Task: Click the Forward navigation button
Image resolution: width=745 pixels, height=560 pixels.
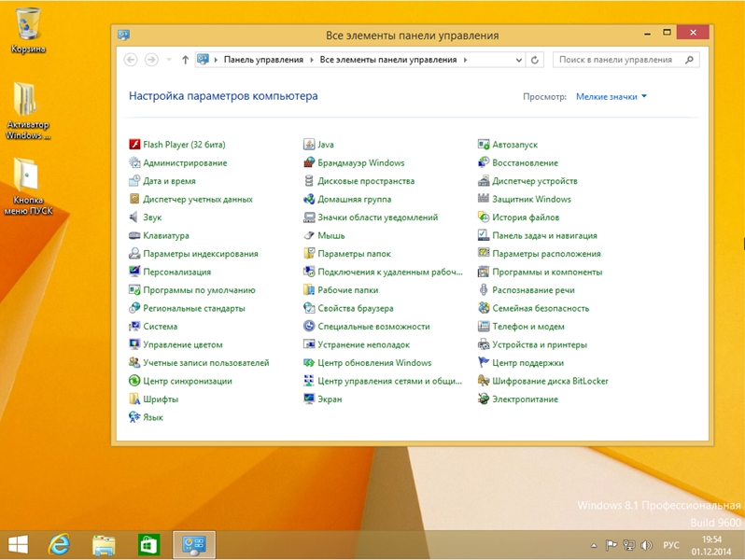Action: (x=151, y=60)
